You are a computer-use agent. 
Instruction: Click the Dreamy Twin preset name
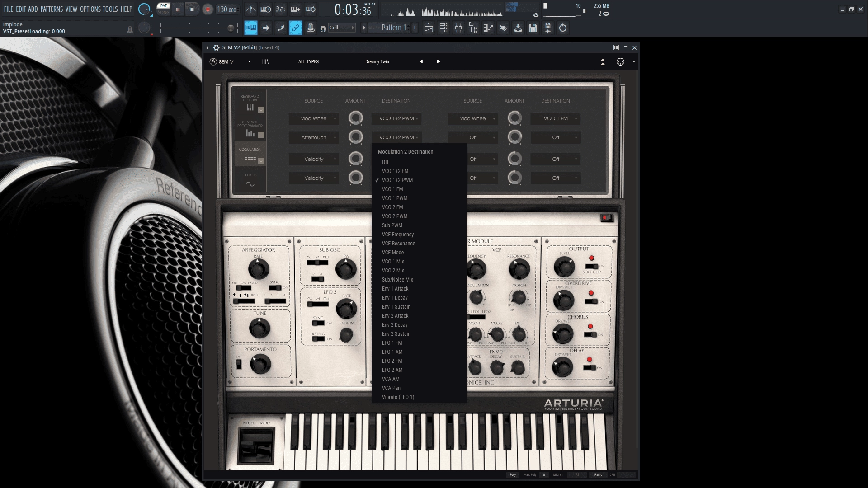(x=377, y=61)
